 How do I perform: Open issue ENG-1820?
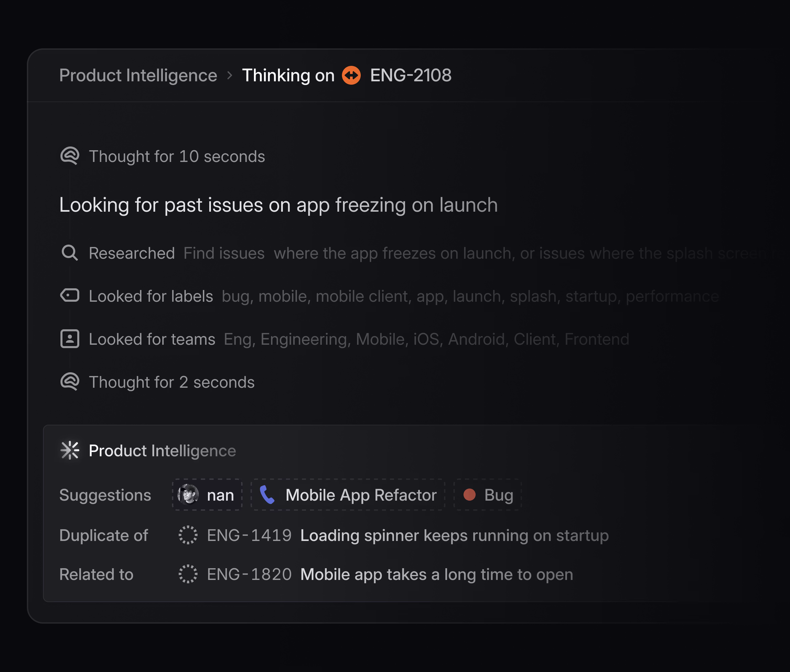coord(249,575)
